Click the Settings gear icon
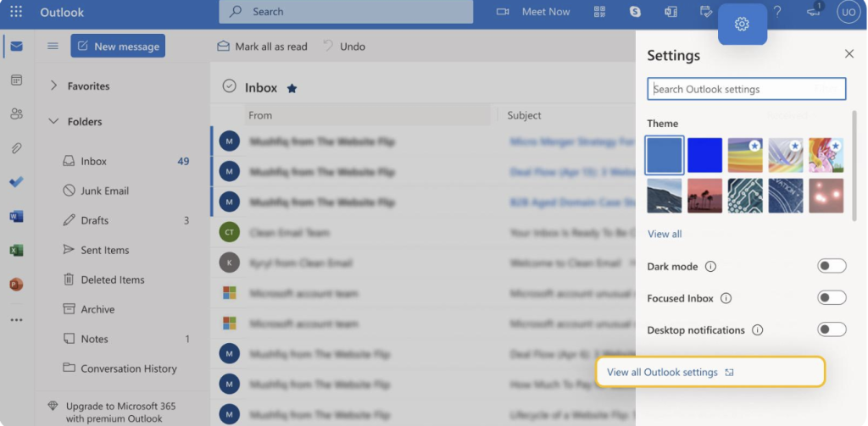Screen dimensions: 868x426 tap(743, 25)
